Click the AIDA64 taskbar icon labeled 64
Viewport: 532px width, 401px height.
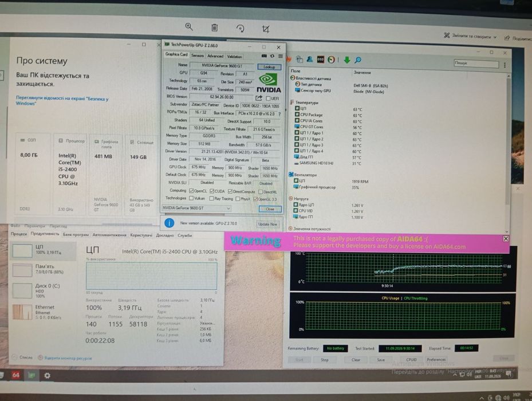(15, 375)
